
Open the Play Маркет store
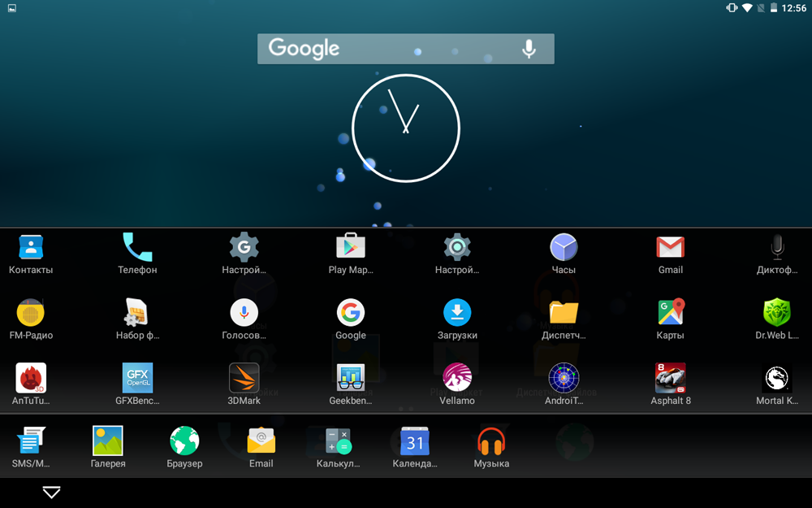[x=351, y=246]
